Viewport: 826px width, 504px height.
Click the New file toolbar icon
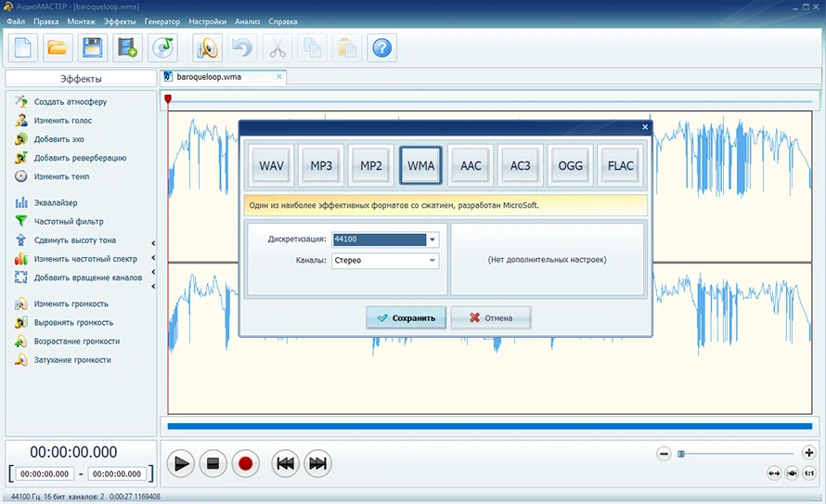(x=22, y=48)
